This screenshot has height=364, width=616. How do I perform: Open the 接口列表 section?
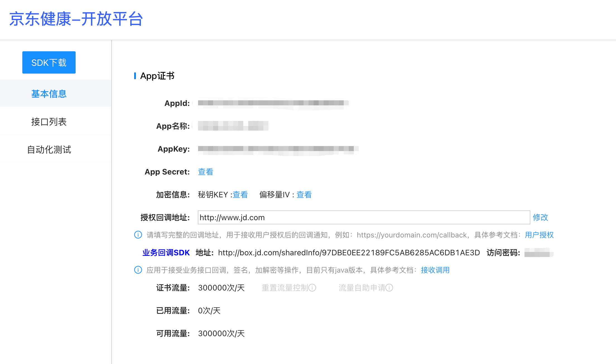[x=49, y=122]
